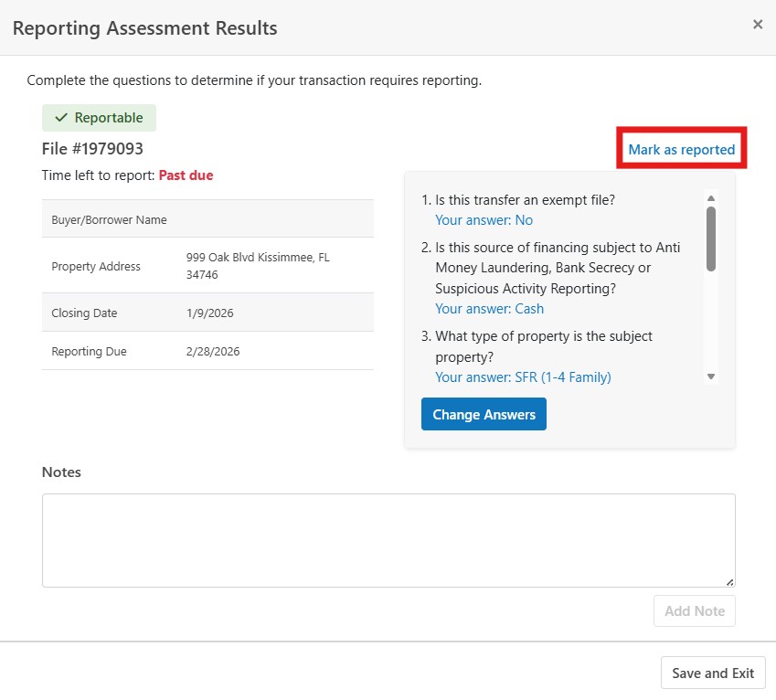Click the questions list scroll-down arrow
Screen dimensions: 776x700
(x=711, y=376)
